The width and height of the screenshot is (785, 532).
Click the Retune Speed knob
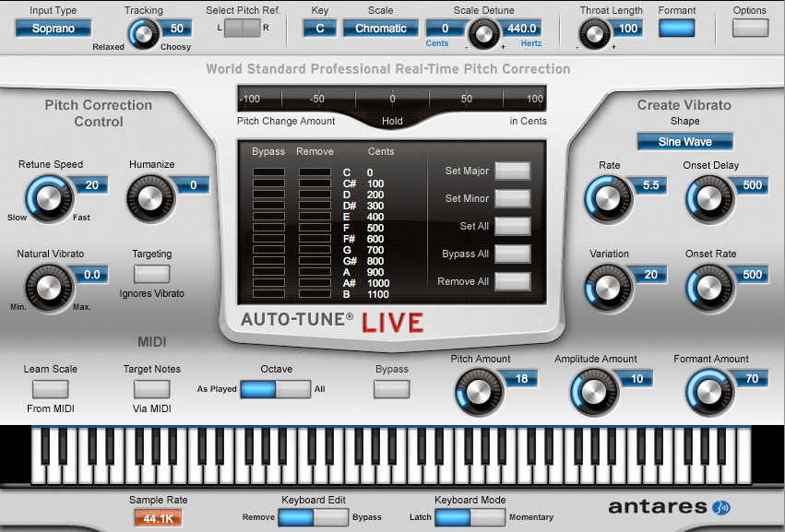point(49,198)
